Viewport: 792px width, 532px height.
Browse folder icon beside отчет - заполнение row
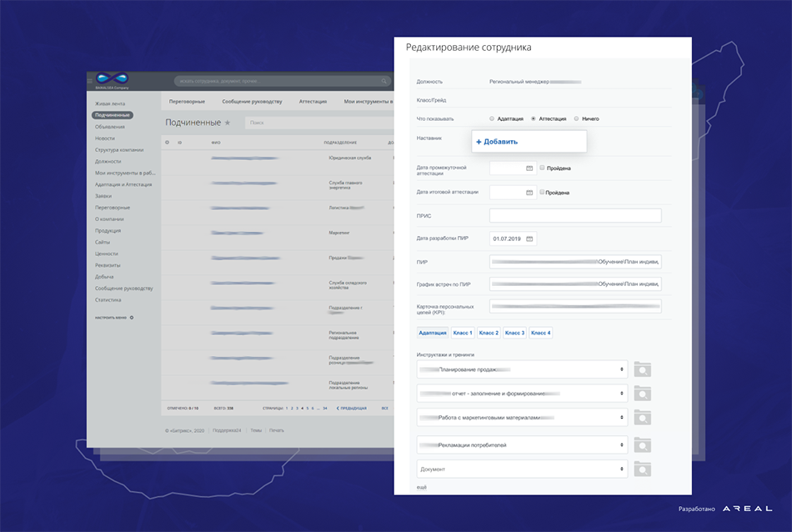[x=642, y=393]
